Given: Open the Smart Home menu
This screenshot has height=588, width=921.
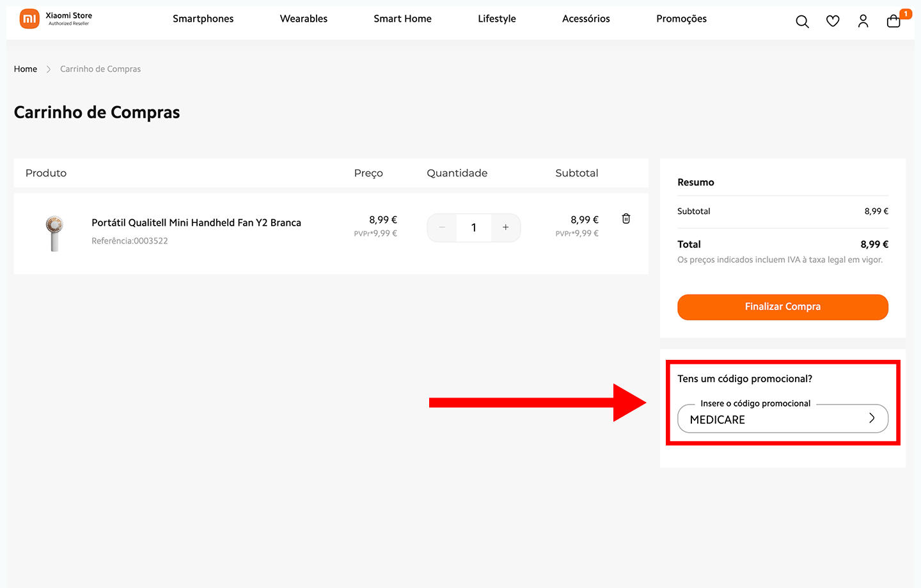Looking at the screenshot, I should click(x=402, y=19).
